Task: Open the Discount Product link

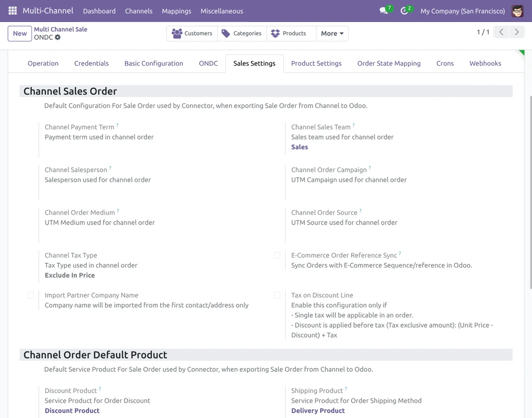Action: click(72, 410)
